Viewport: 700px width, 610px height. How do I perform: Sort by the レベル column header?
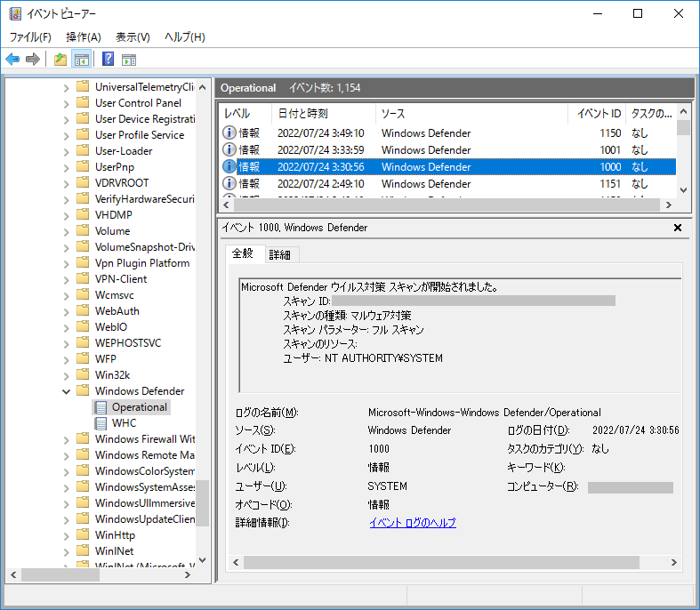coord(245,114)
